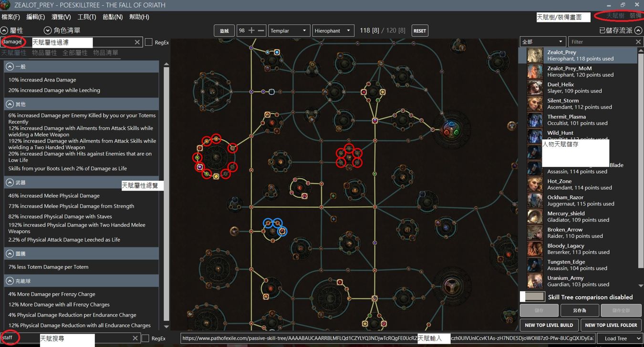The width and height of the screenshot is (644, 347).
Task: Collapse the 圖騰 attribute group
Action: (10, 254)
